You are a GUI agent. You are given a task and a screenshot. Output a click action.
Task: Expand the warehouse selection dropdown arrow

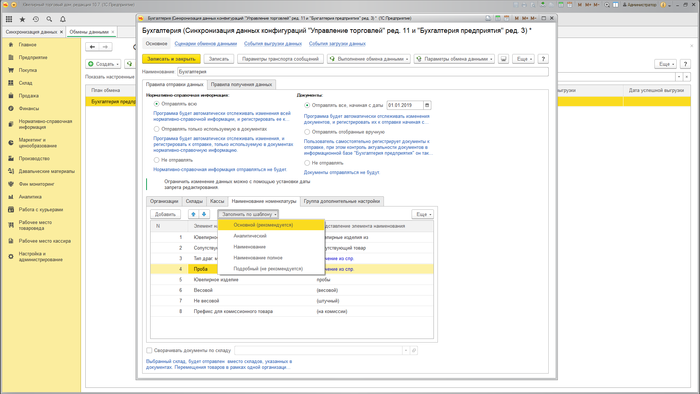click(406, 350)
